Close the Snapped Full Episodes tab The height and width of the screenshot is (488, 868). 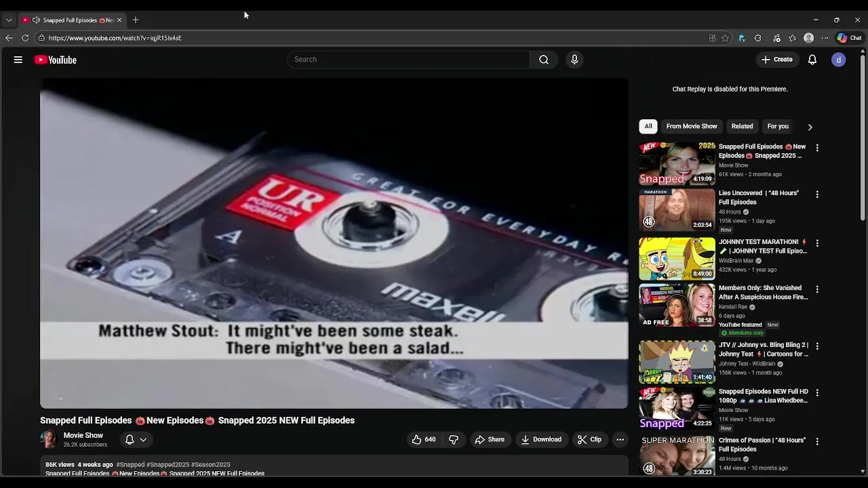(x=119, y=20)
